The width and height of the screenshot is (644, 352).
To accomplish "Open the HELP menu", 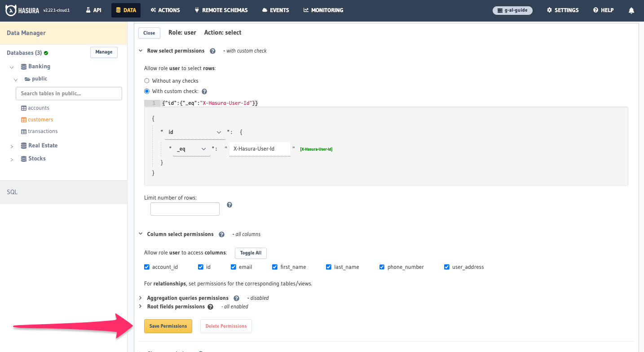I will [x=603, y=10].
